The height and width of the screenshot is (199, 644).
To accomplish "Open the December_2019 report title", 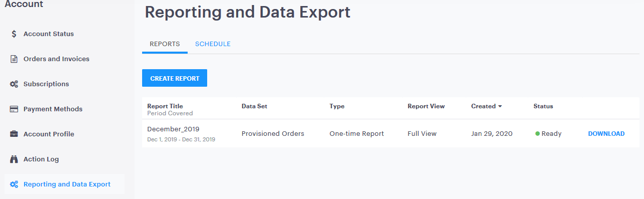I will (171, 129).
